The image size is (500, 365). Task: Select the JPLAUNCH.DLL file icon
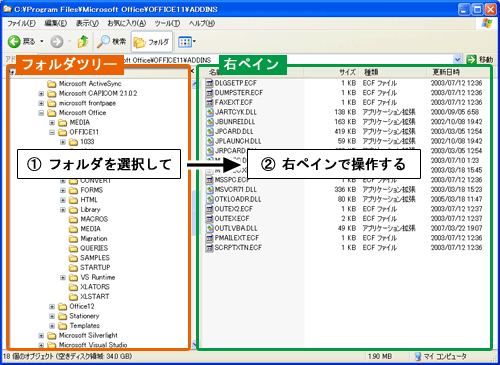[209, 141]
